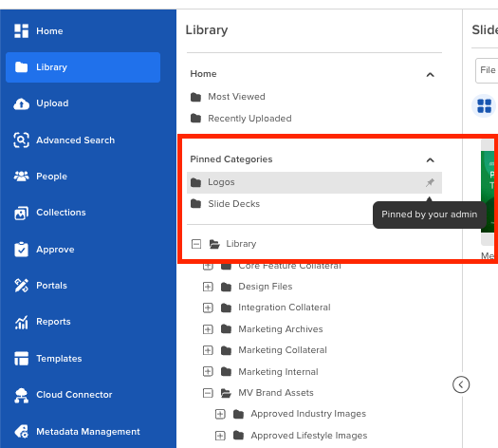This screenshot has height=448, width=498.
Task: Expand the Approved Industry Images folder
Action: pos(220,414)
